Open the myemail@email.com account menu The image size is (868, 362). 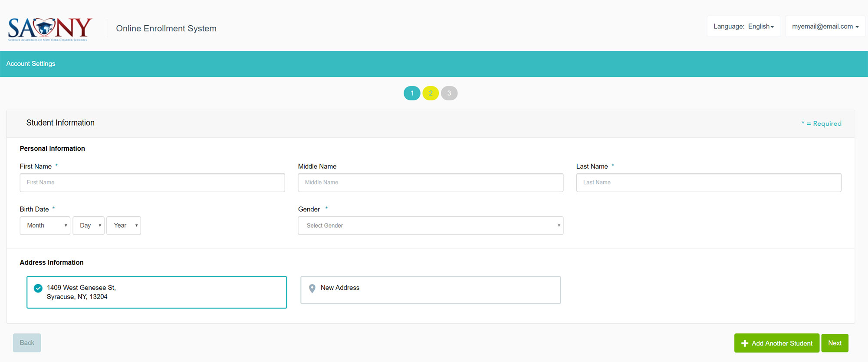[x=825, y=27]
